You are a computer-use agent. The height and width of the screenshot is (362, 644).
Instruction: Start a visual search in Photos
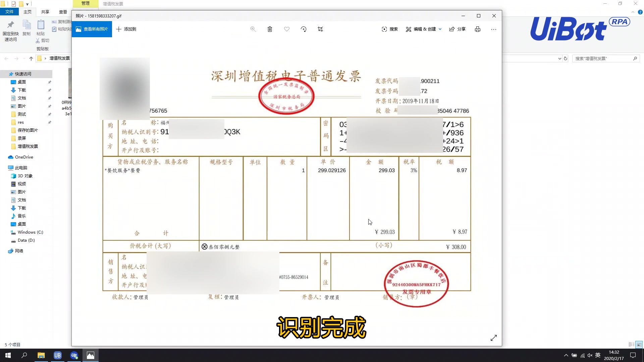click(x=390, y=29)
